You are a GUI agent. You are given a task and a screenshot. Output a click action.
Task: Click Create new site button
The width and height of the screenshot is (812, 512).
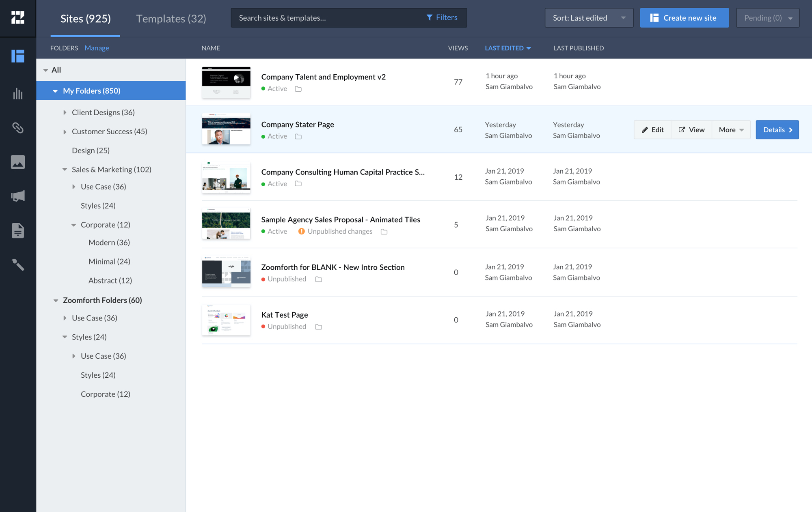click(x=684, y=18)
